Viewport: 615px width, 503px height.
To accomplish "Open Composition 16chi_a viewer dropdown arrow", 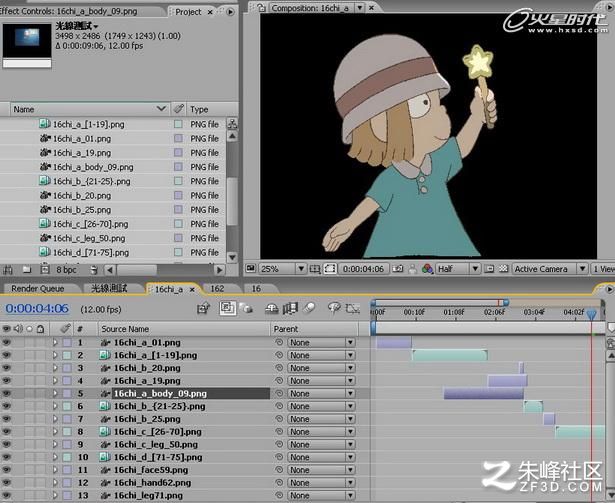I will [x=360, y=7].
